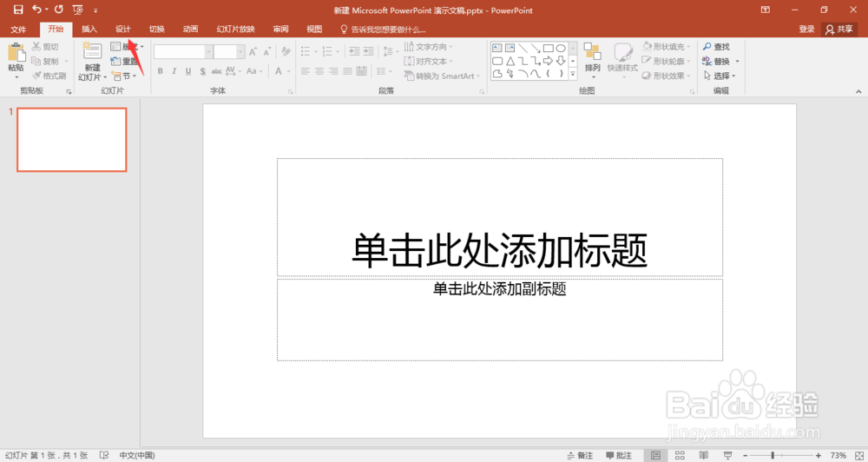The image size is (868, 462).
Task: Click the 共享 (Share) button
Action: tap(839, 30)
